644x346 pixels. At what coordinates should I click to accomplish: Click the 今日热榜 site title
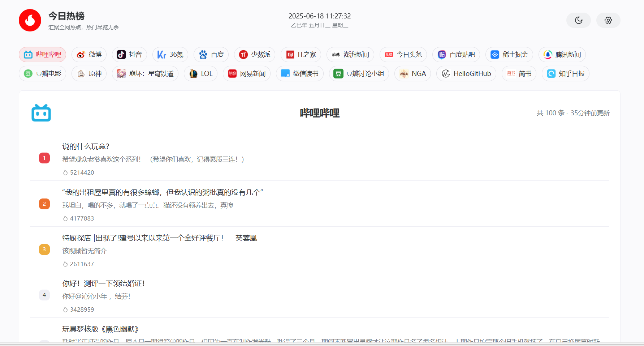66,16
